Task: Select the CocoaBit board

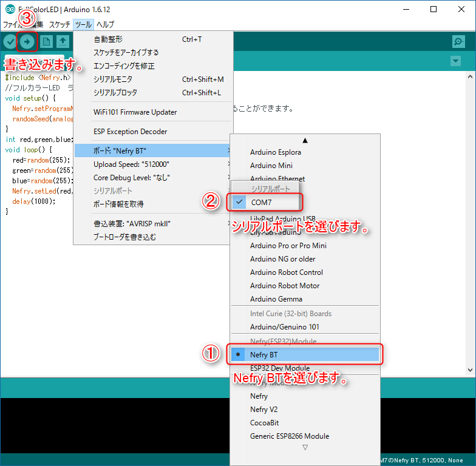Action: (305, 422)
